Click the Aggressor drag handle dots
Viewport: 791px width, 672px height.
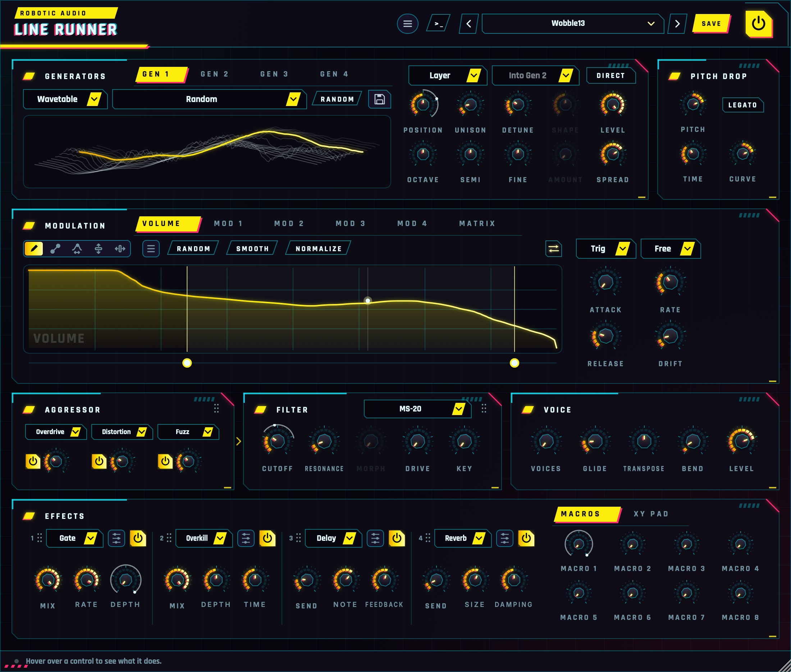coord(216,408)
